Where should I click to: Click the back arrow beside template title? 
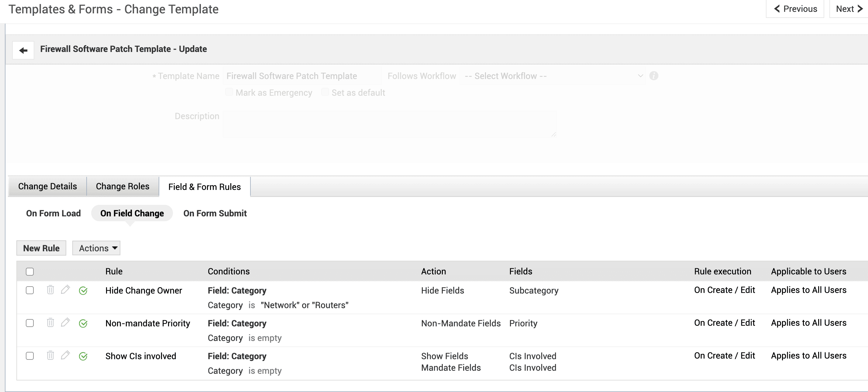23,50
